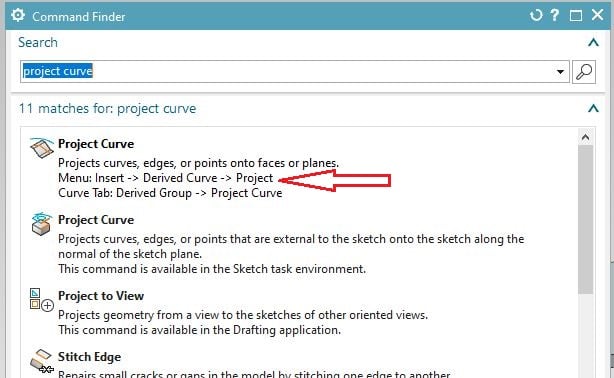Select the first 'Project Curve' result title
The width and height of the screenshot is (614, 378).
coord(96,144)
